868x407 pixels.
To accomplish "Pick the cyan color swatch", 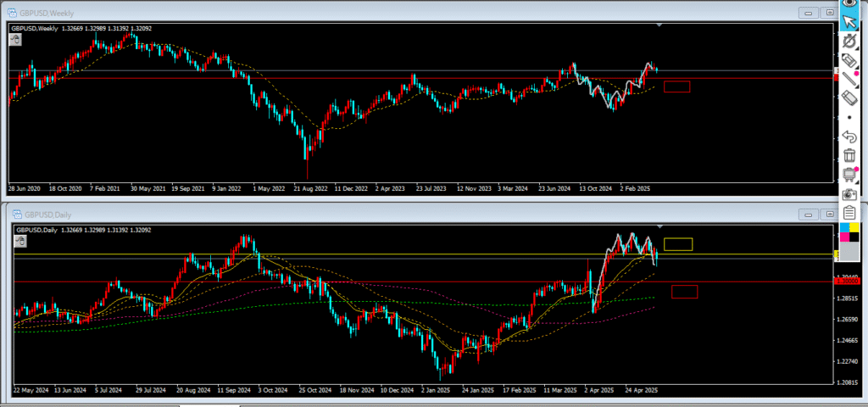I will point(845,227).
